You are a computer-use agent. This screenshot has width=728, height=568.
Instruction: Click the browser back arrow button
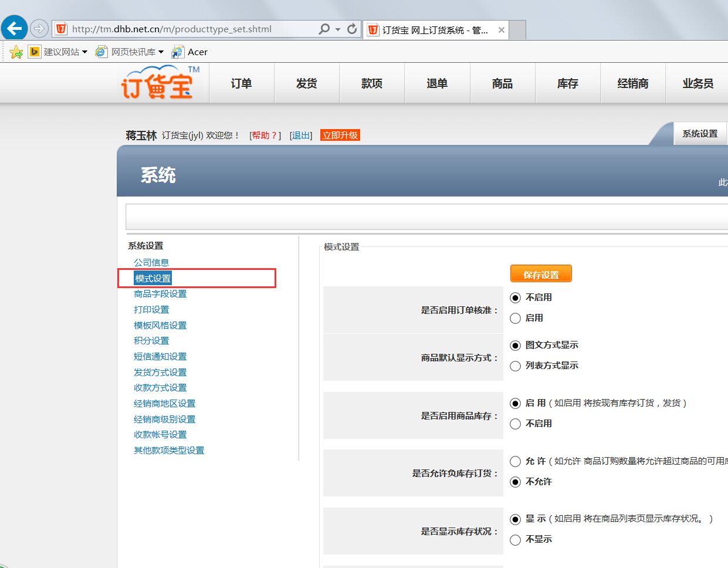[x=14, y=28]
